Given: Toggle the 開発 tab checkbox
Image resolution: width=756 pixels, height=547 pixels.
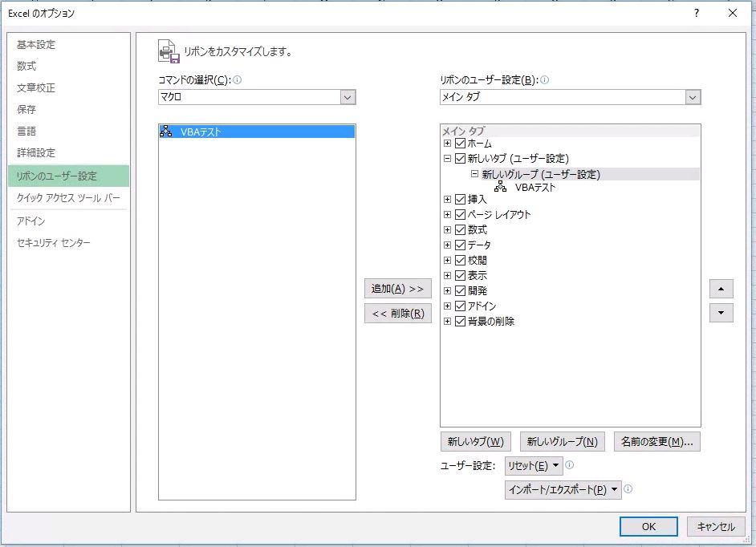Looking at the screenshot, I should point(460,290).
